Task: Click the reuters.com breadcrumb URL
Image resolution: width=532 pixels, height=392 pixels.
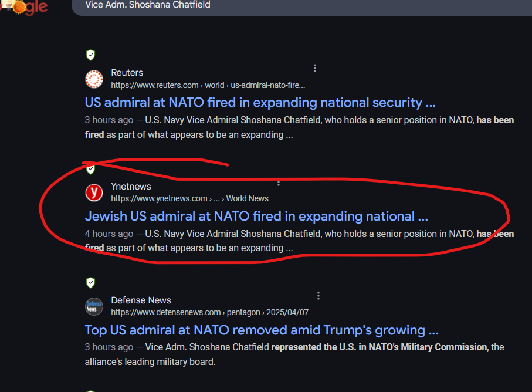Action: point(208,85)
